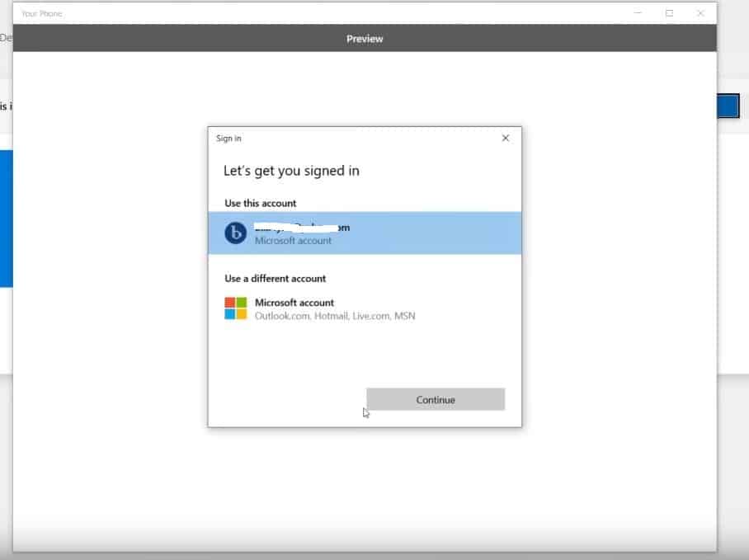The image size is (749, 560).
Task: Click the 'Use a different account' heading
Action: 276,279
